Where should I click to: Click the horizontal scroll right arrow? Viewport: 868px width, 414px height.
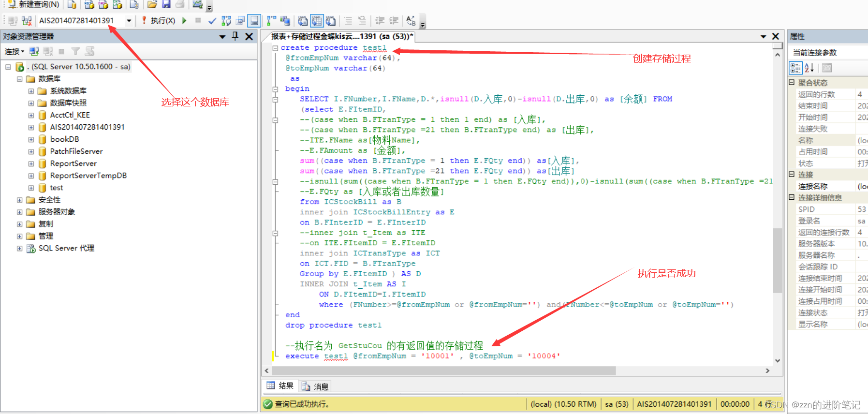pyautogui.click(x=767, y=370)
